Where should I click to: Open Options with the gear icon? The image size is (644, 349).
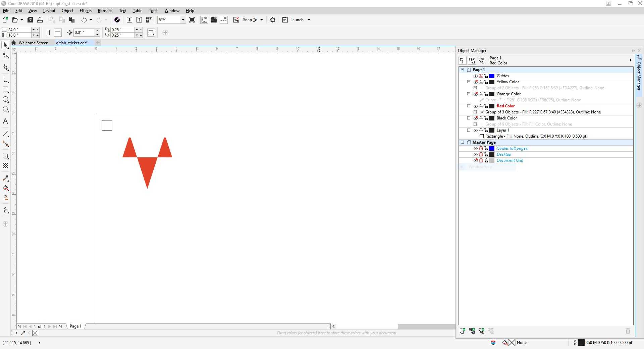pyautogui.click(x=273, y=20)
